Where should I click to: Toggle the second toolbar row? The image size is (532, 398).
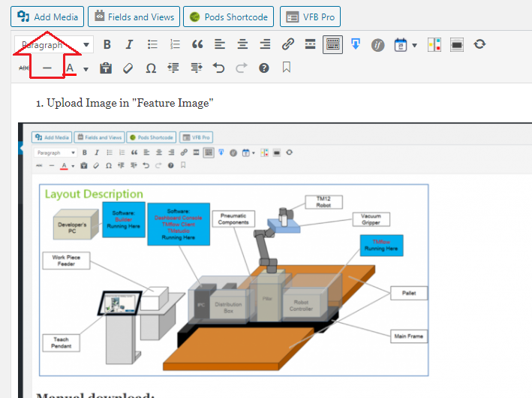click(332, 44)
